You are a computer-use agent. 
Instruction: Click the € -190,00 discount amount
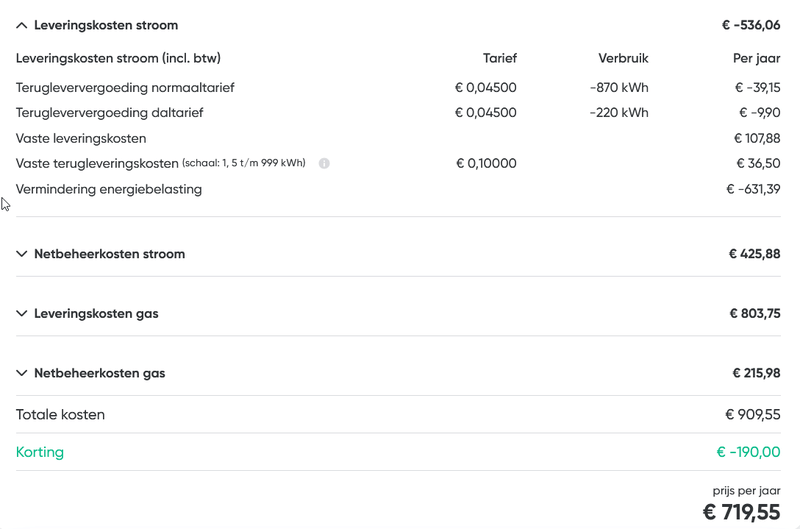[748, 452]
